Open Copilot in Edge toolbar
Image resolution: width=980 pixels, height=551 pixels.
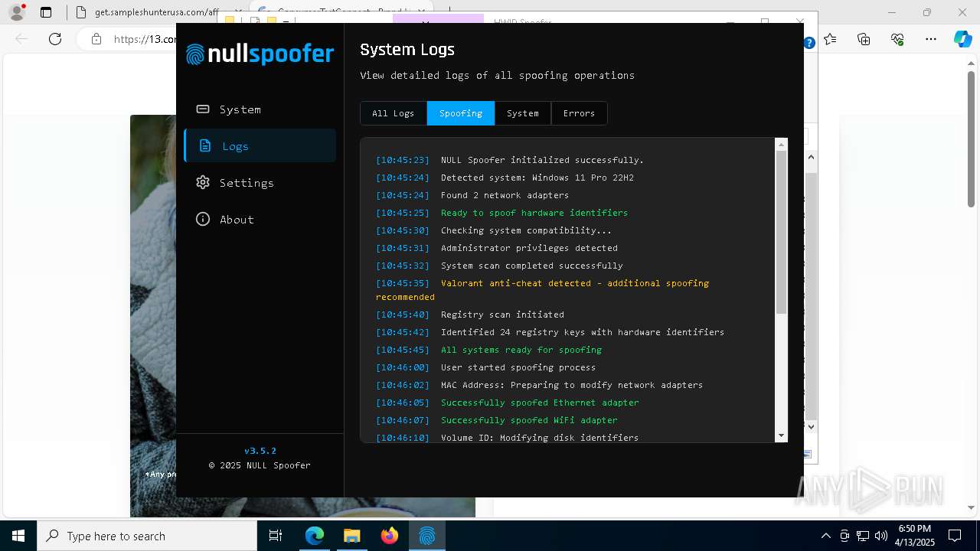[962, 39]
